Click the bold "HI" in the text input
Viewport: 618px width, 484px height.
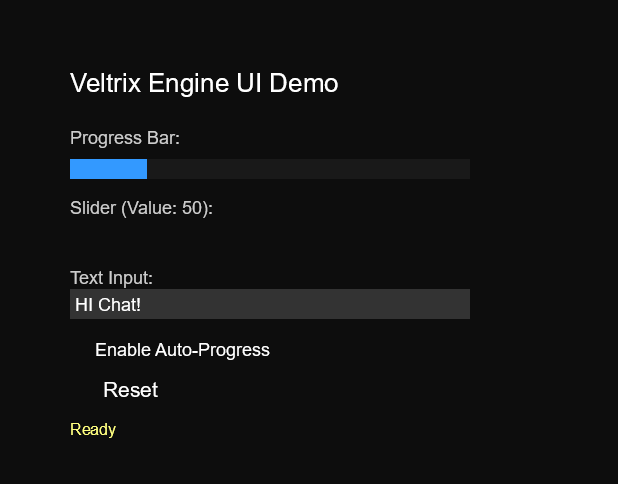83,304
